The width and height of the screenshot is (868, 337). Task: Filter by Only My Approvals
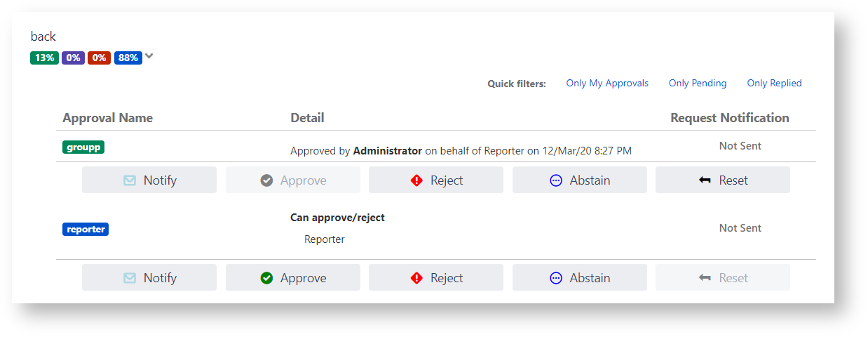tap(607, 84)
